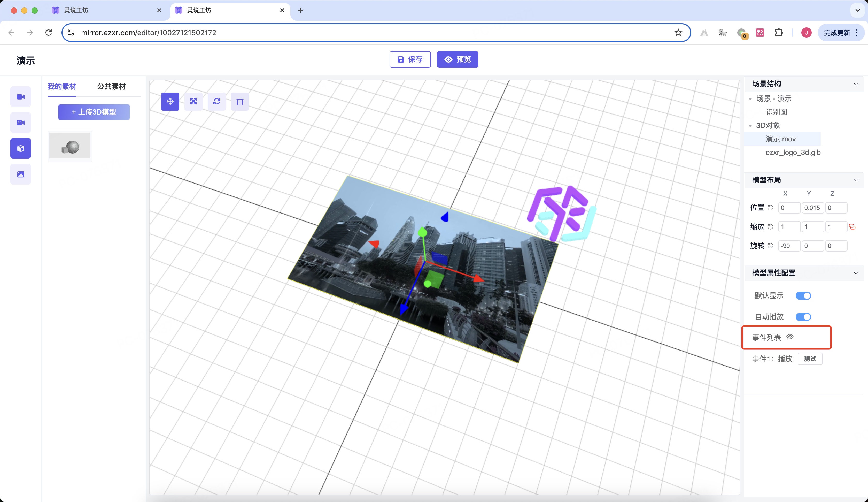Click the position X input field
868x502 pixels.
(x=789, y=208)
